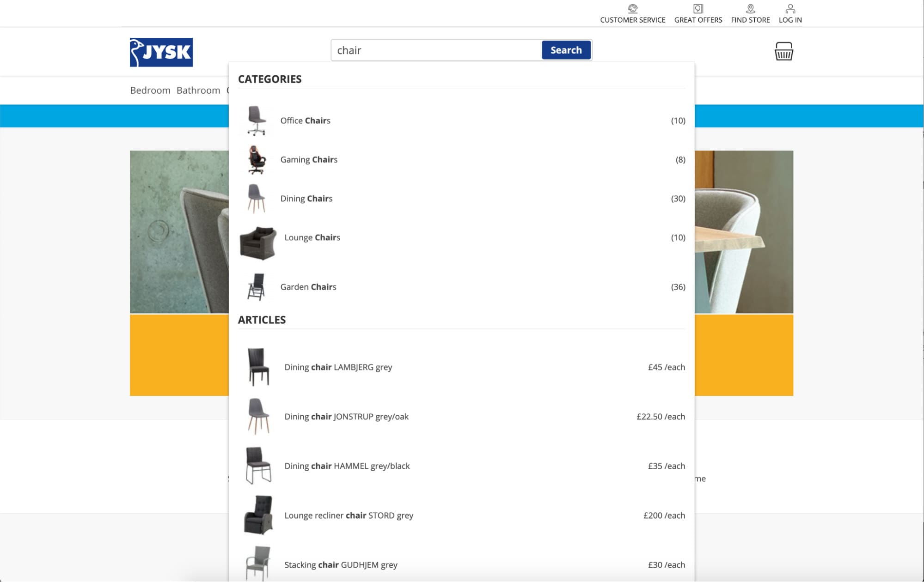Select the Gaming Chairs category suggestion

coord(461,159)
